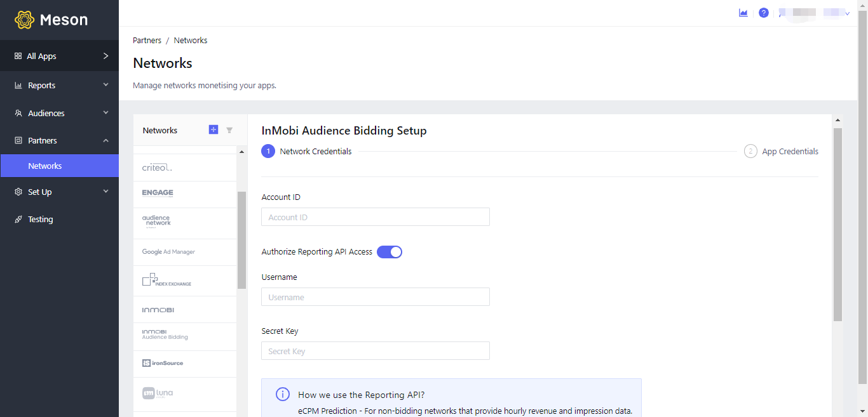Select the ironSource network
868x417 pixels.
tap(185, 364)
